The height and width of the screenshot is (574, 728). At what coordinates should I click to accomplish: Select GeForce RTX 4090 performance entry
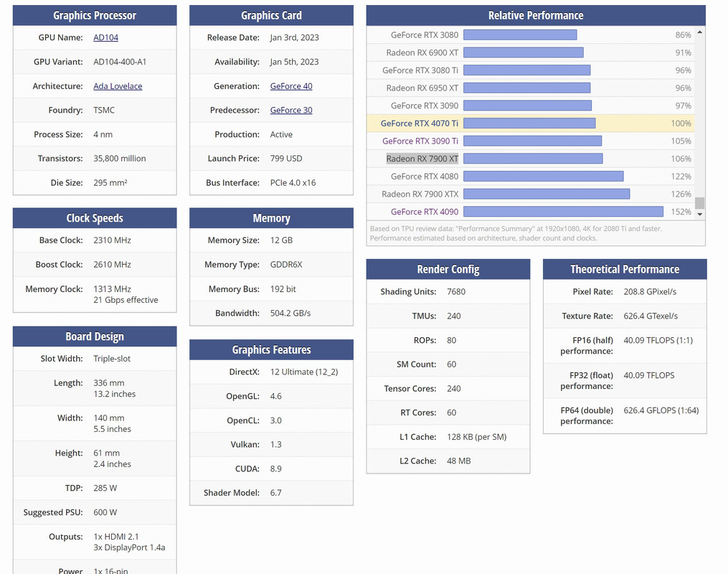click(425, 212)
